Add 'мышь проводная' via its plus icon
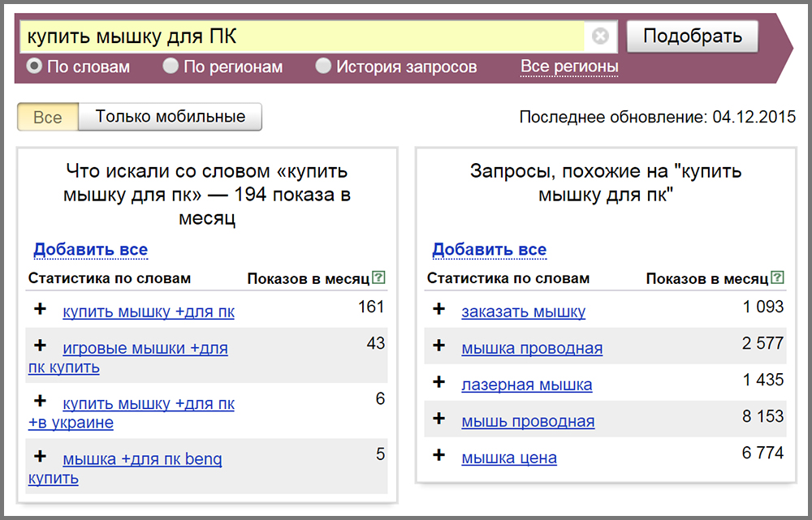The width and height of the screenshot is (812, 520). coord(439,419)
